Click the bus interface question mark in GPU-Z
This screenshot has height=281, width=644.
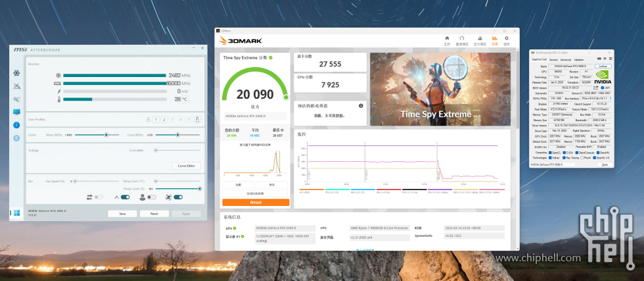[610, 98]
